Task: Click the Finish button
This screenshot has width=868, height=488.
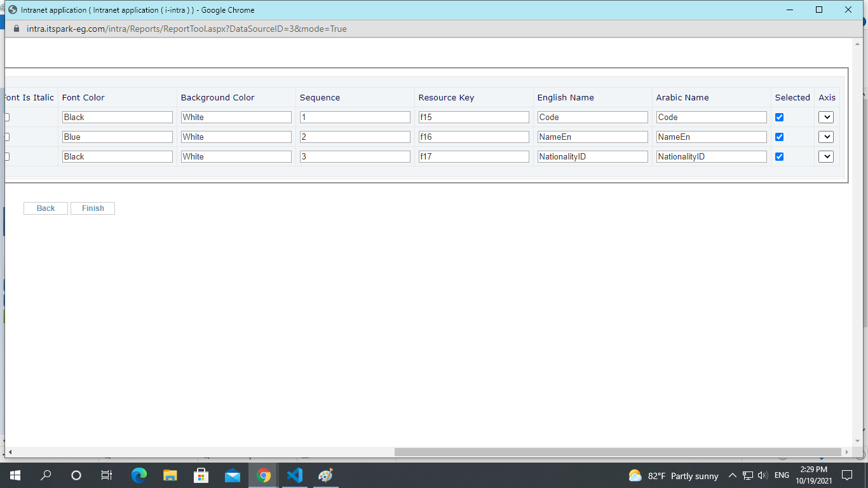Action: 93,208
